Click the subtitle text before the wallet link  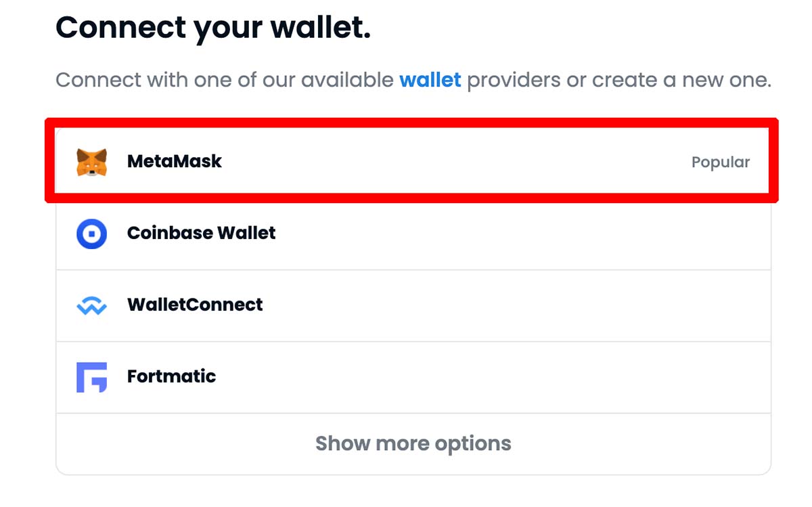pos(225,80)
